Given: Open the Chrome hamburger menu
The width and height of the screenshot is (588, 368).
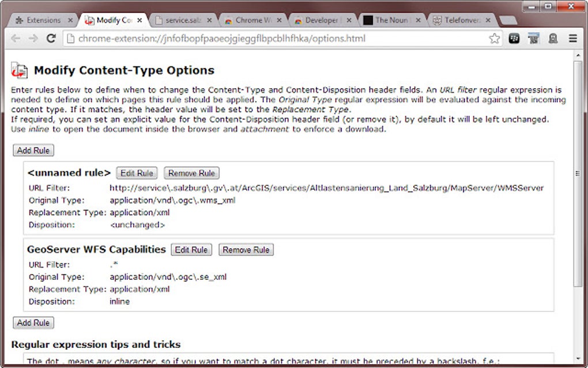Looking at the screenshot, I should point(572,38).
